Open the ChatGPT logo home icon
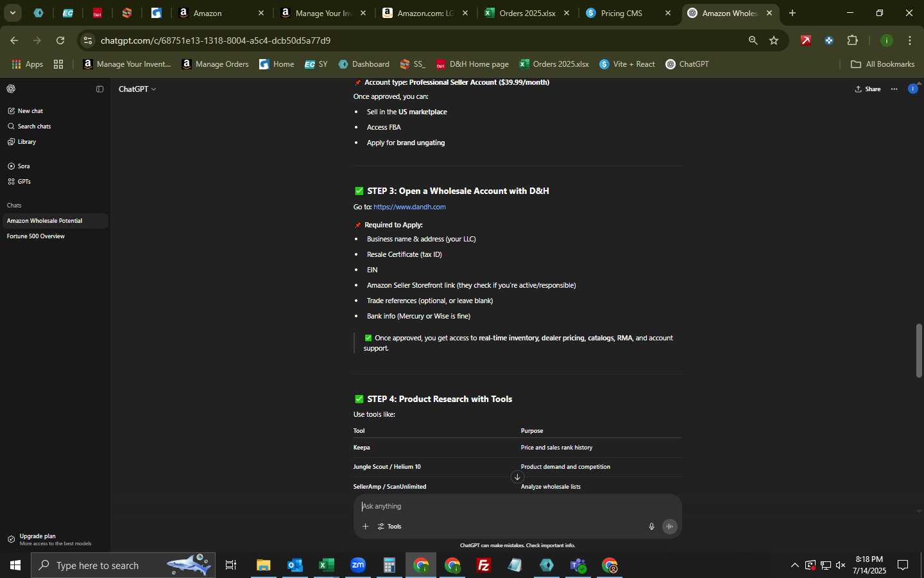This screenshot has width=924, height=578. (x=11, y=89)
